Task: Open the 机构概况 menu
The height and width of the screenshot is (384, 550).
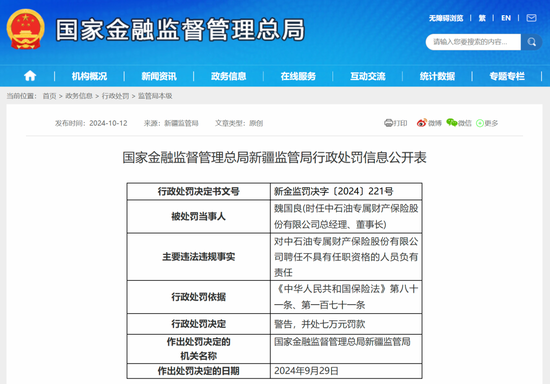Action: tap(89, 76)
